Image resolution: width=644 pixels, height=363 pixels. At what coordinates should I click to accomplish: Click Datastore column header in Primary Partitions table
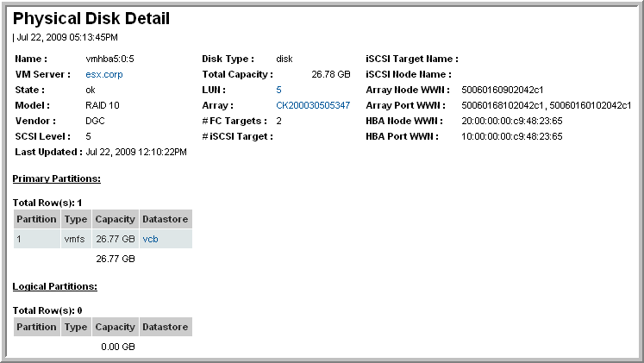166,219
